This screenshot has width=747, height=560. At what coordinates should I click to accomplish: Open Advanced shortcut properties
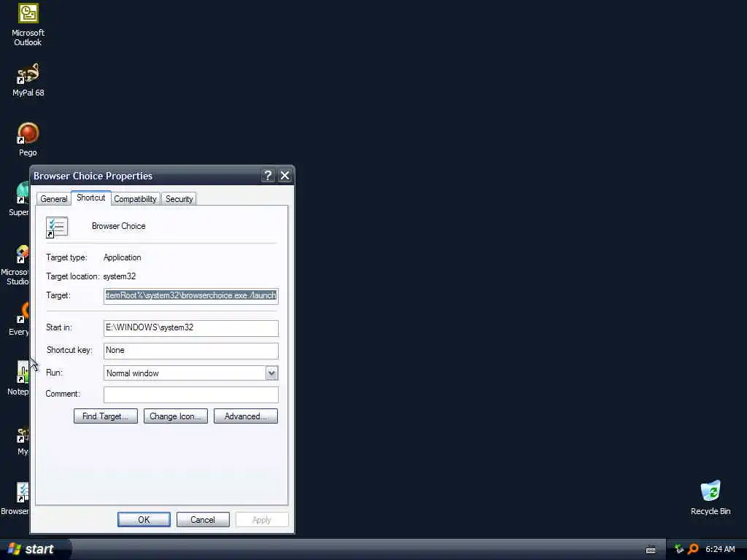246,416
